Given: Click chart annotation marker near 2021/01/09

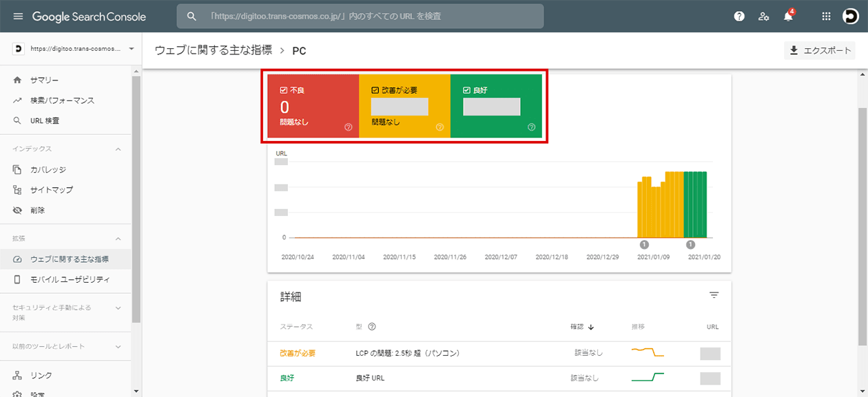Looking at the screenshot, I should click(644, 244).
